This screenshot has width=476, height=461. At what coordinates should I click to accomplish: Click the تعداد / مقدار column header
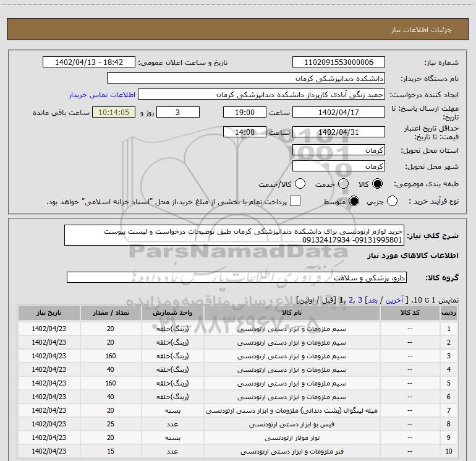(111, 312)
